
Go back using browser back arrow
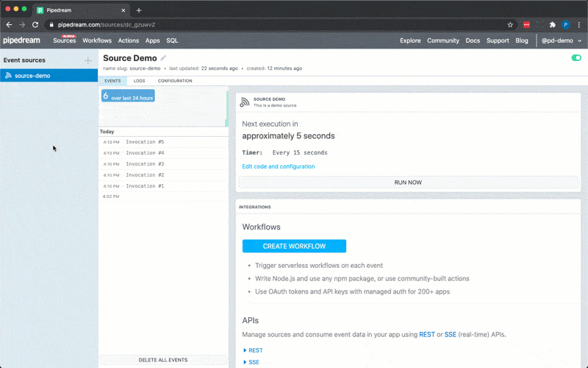pyautogui.click(x=9, y=24)
